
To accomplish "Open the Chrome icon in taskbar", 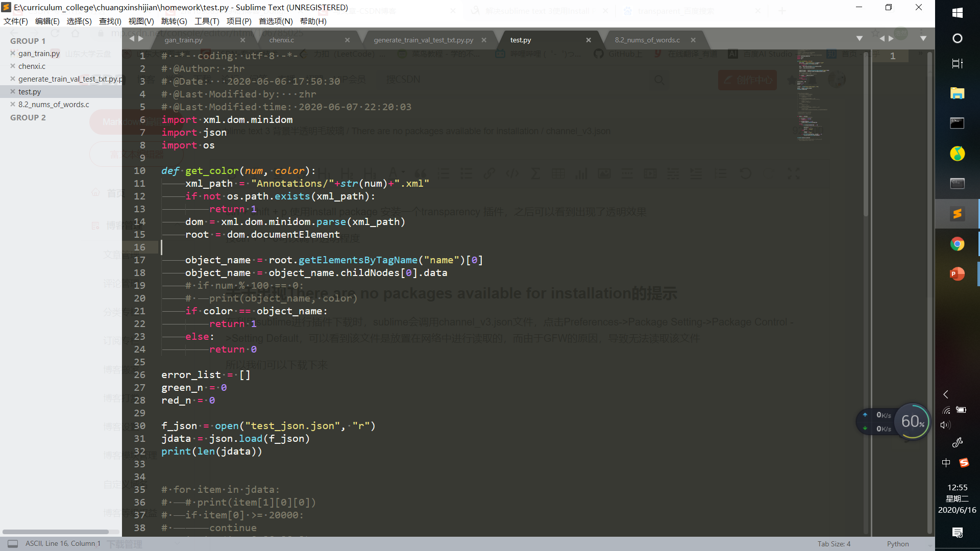I will point(957,244).
